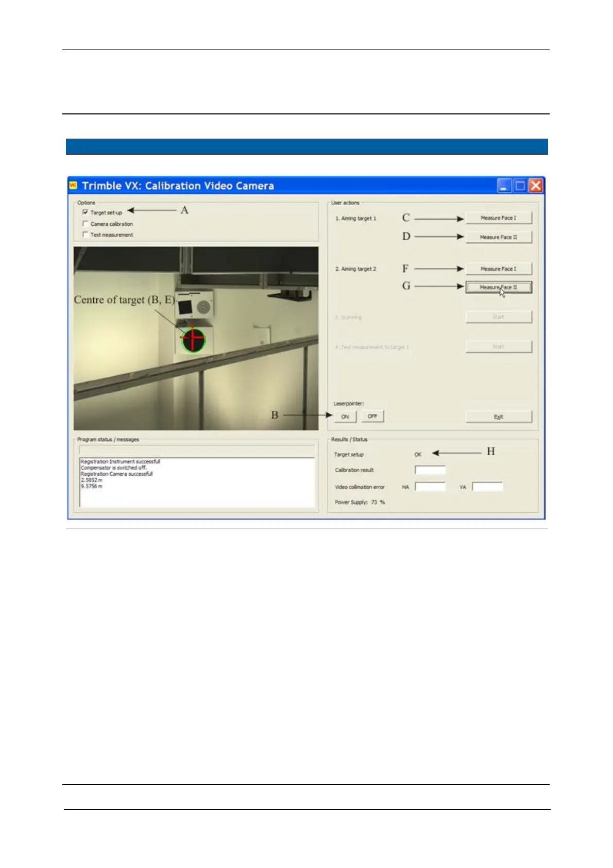
Task: Click the red crosshair on the target
Action: (x=193, y=338)
